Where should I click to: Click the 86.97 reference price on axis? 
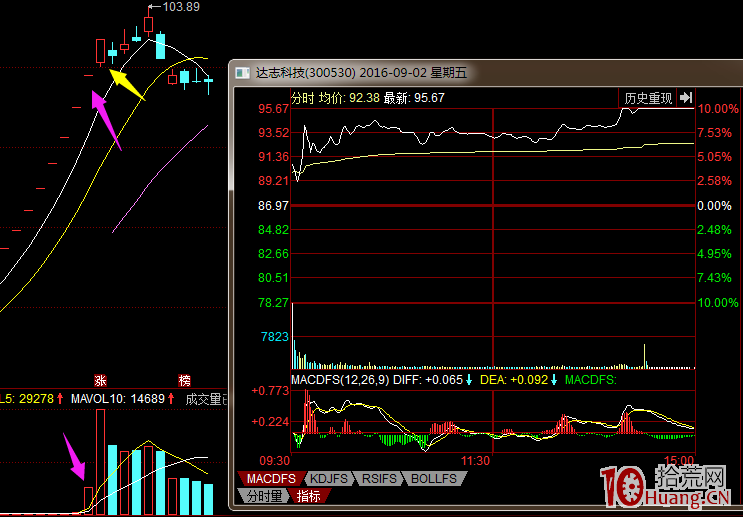click(273, 206)
